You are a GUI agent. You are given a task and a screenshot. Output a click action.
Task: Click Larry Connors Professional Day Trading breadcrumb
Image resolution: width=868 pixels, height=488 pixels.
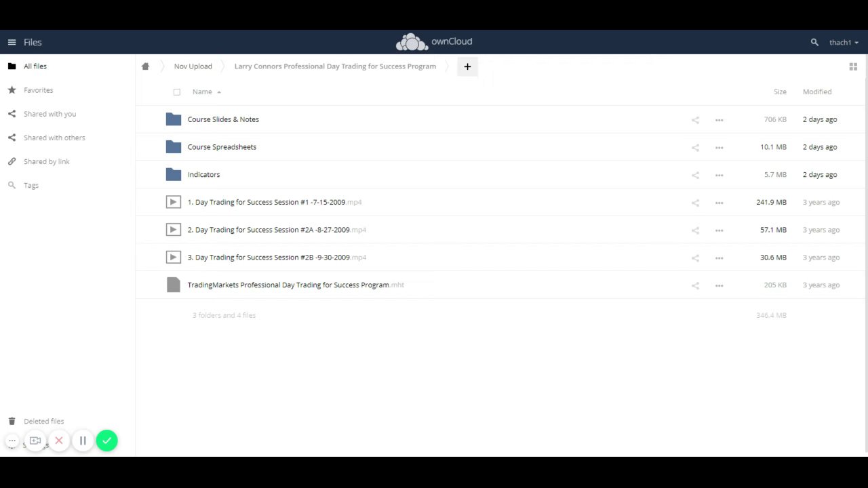pyautogui.click(x=335, y=66)
